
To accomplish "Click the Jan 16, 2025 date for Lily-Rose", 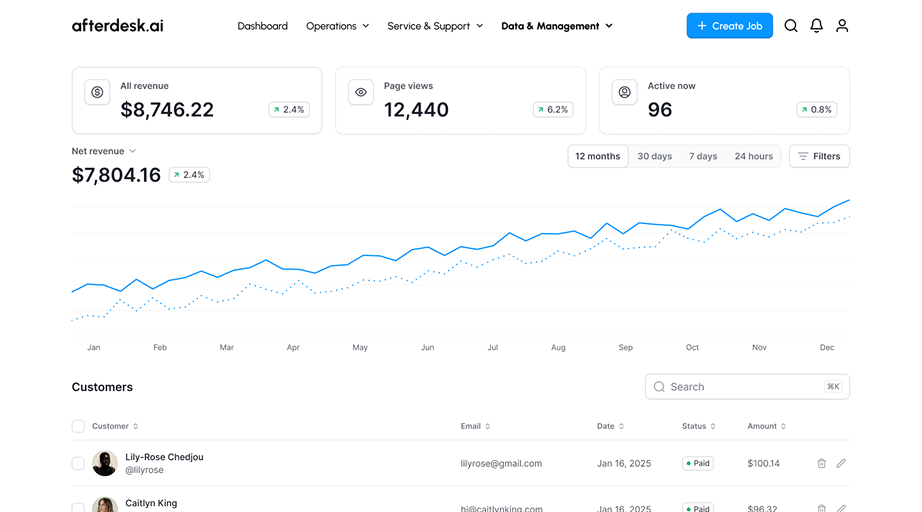I will 624,463.
